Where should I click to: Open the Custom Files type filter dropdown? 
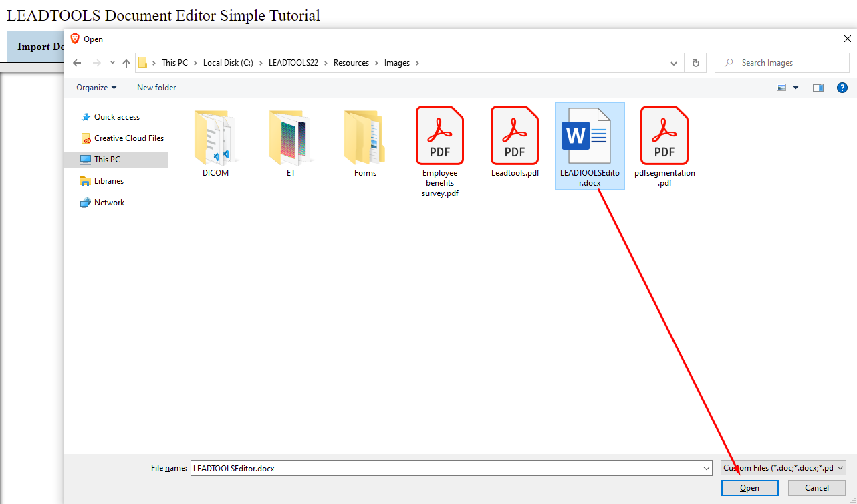[x=783, y=468]
